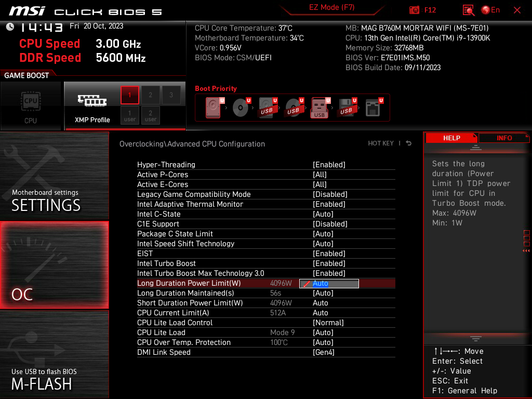Click the '4096W' Long Duration value
The width and height of the screenshot is (532, 399).
[281, 283]
